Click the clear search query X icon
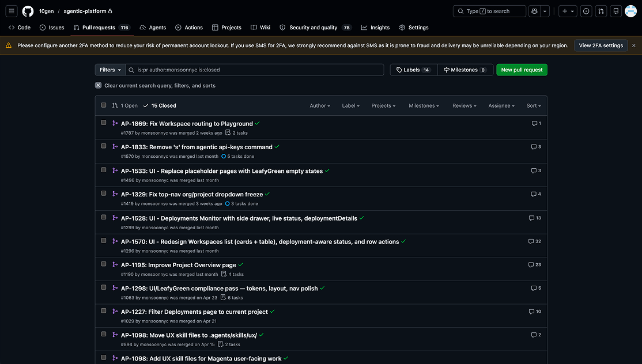Viewport: 642px width, 364px height. (x=99, y=85)
